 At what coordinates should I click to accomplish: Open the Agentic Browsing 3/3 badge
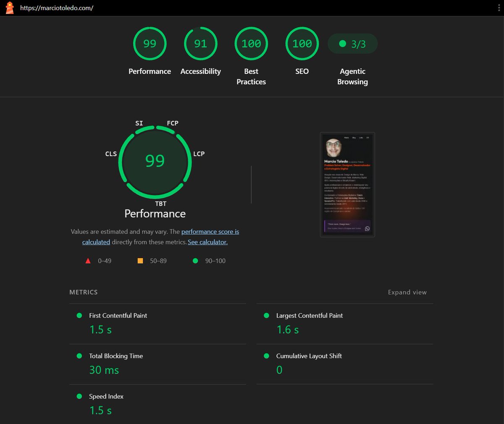[x=353, y=44]
